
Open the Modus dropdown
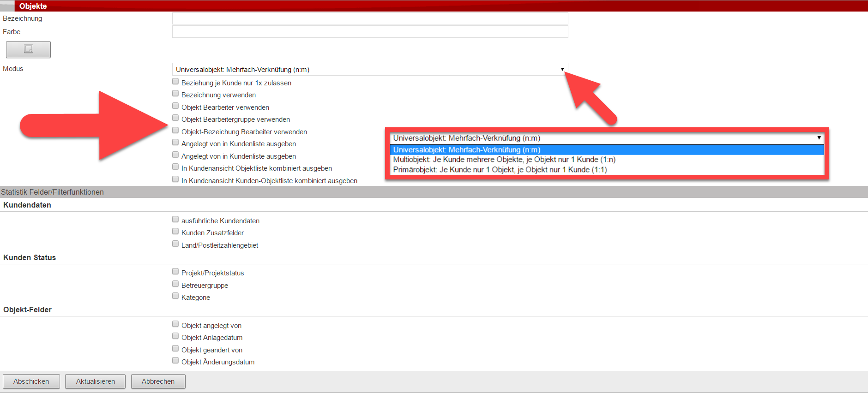[x=370, y=69]
